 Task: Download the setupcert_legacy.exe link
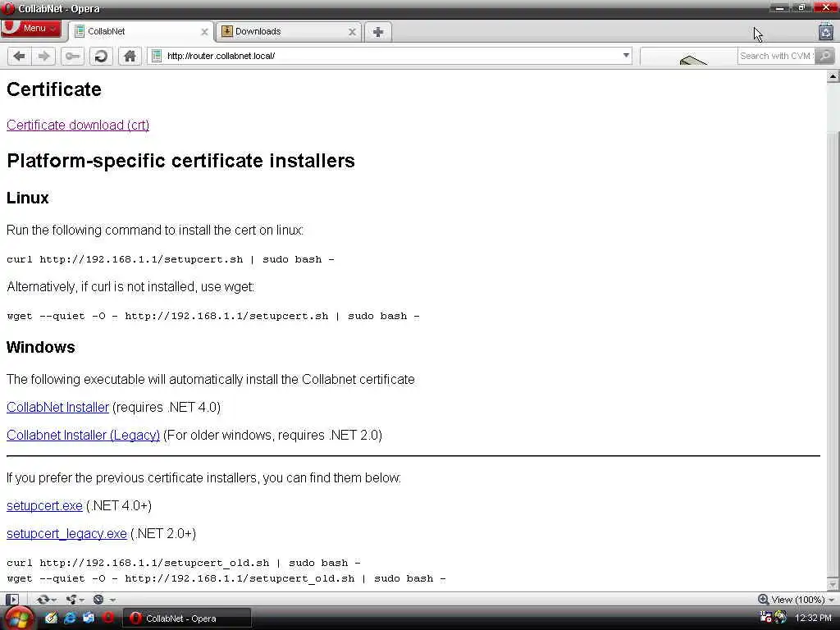coord(66,533)
